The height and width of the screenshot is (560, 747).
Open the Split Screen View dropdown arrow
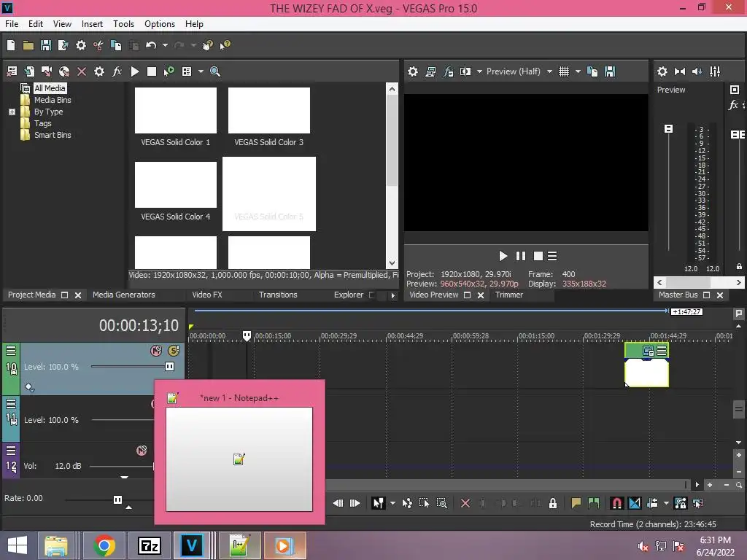[x=479, y=71]
